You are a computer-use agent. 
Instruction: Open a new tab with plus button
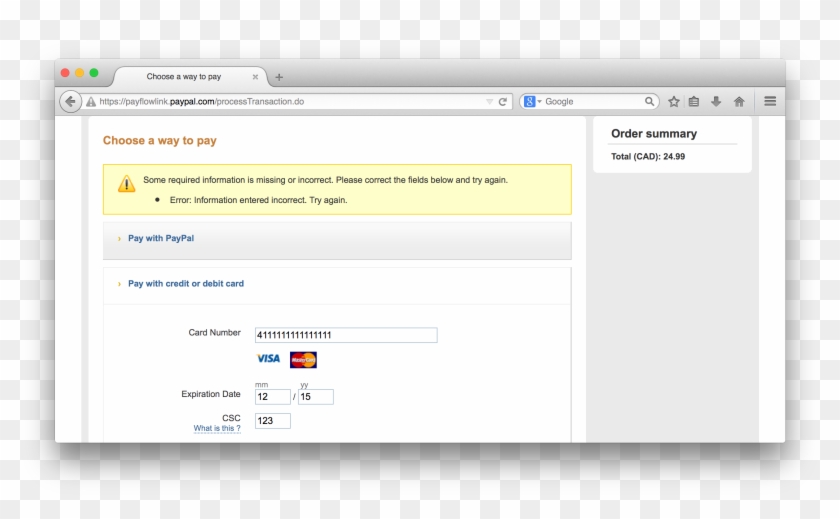coord(279,77)
